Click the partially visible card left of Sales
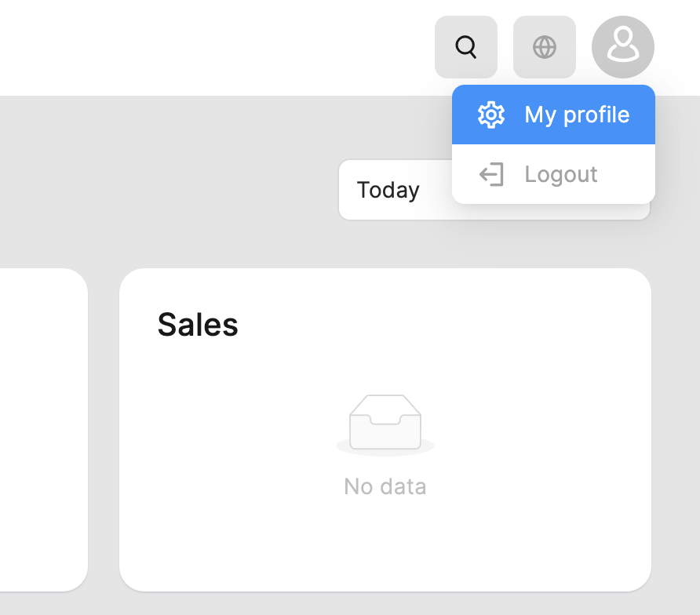700x615 pixels. 43,430
